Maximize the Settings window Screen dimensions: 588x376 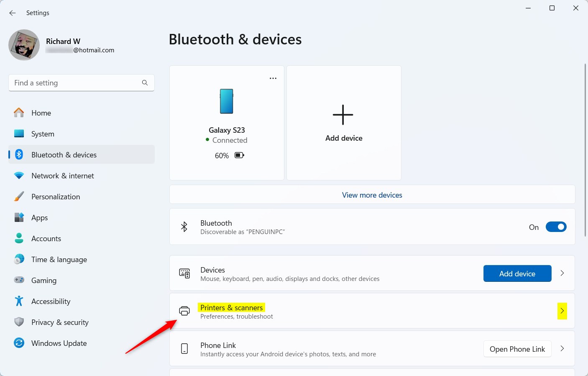tap(552, 8)
